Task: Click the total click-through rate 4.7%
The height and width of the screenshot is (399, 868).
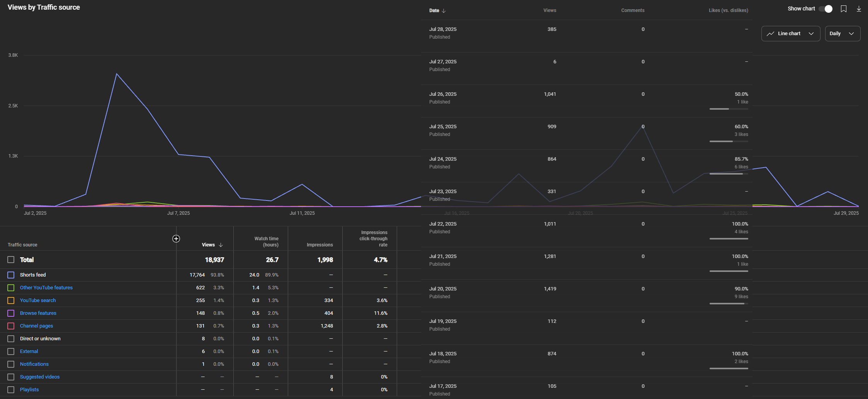Action: pyautogui.click(x=380, y=260)
